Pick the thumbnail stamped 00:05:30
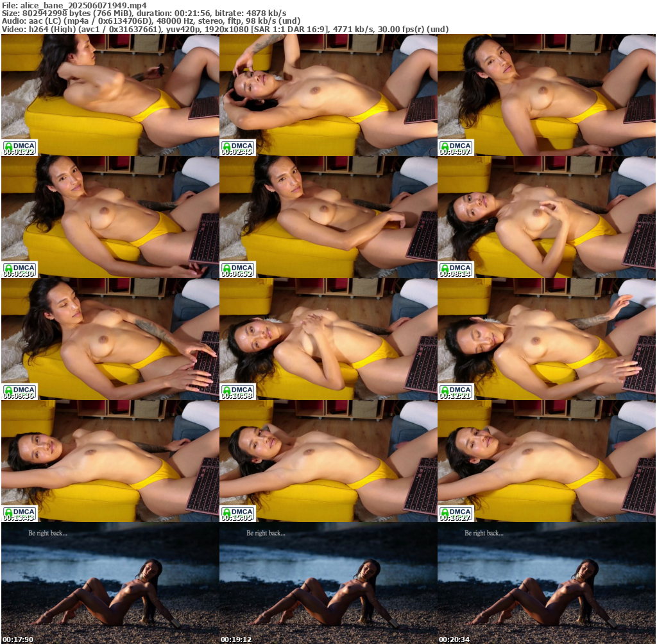This screenshot has width=657, height=644. click(x=110, y=217)
